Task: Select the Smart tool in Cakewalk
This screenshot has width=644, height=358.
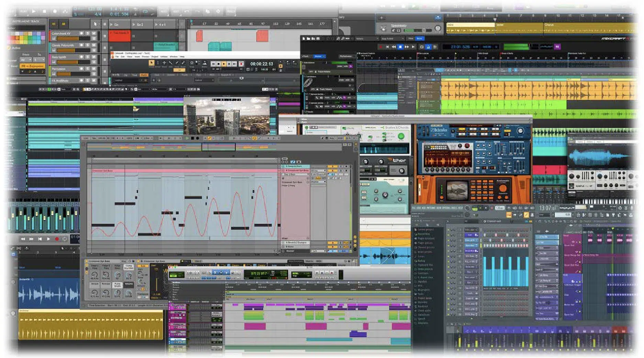Action: (151, 63)
